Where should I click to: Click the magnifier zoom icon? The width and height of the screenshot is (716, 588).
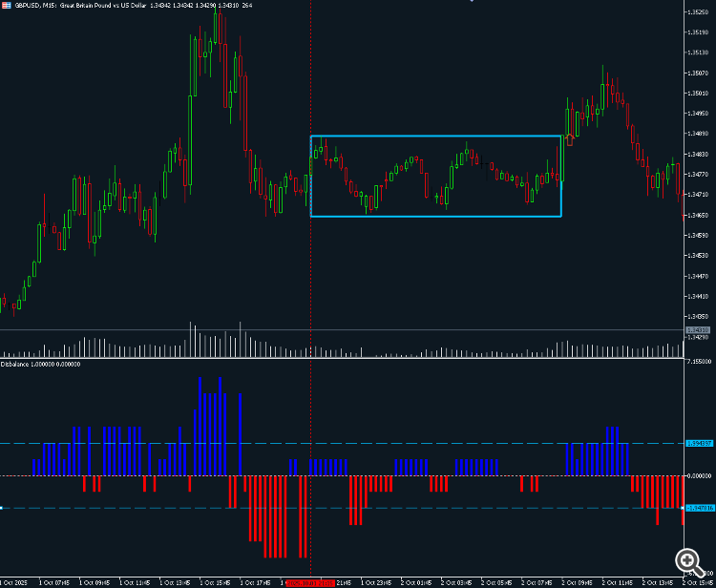coord(690,563)
